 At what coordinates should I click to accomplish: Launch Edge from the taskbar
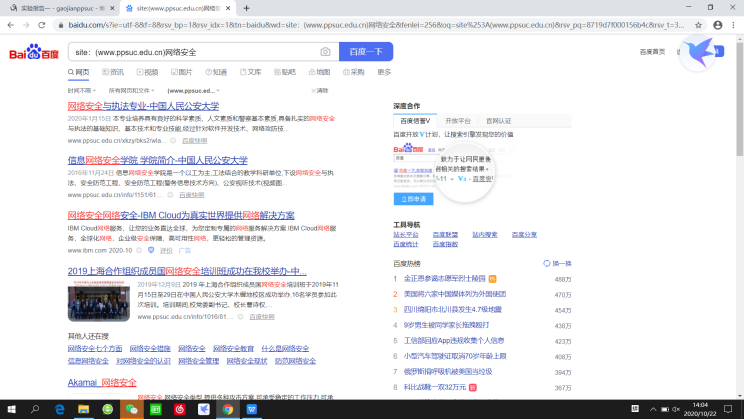59,409
